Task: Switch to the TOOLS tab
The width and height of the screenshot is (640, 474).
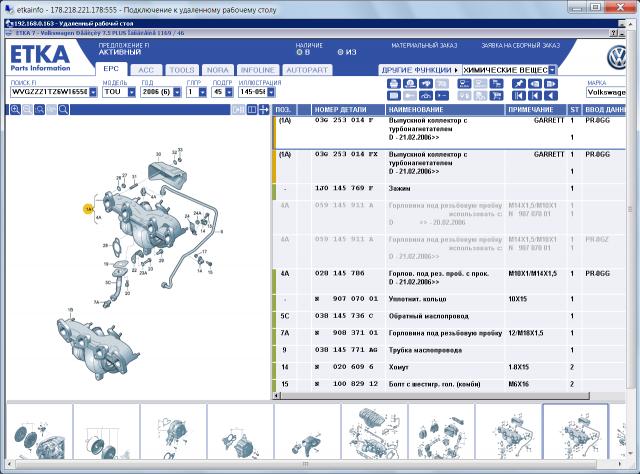Action: (182, 70)
